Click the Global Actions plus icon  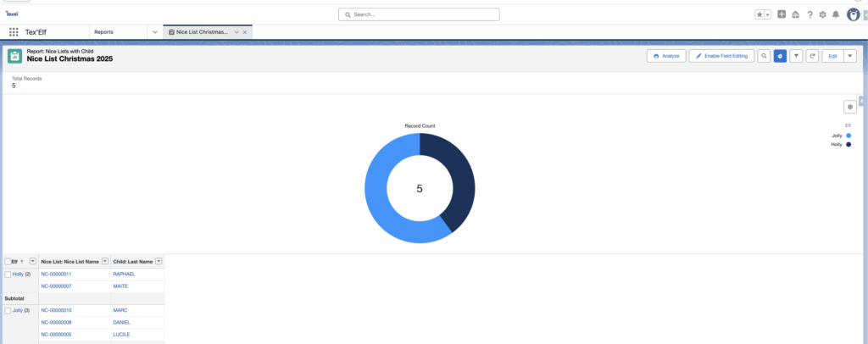pos(782,14)
